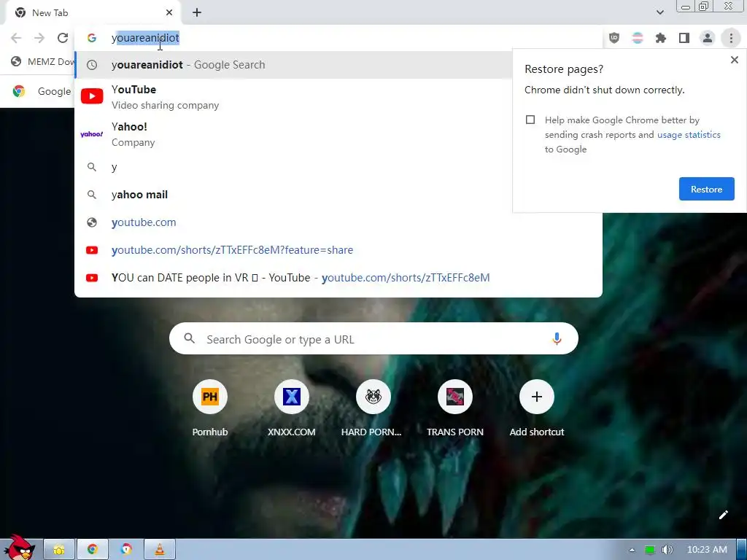
Task: Click the Show desktop strip
Action: (742, 550)
